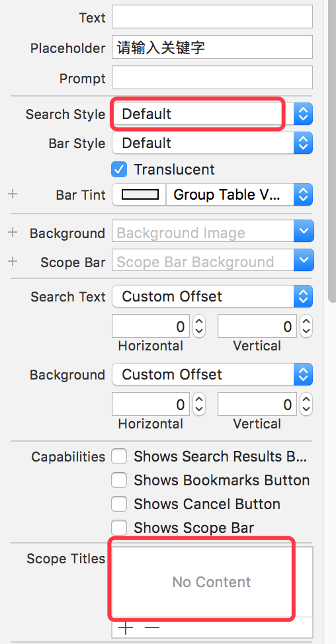The image size is (336, 644).
Task: Open Bar Tint color name dropdown
Action: click(239, 194)
